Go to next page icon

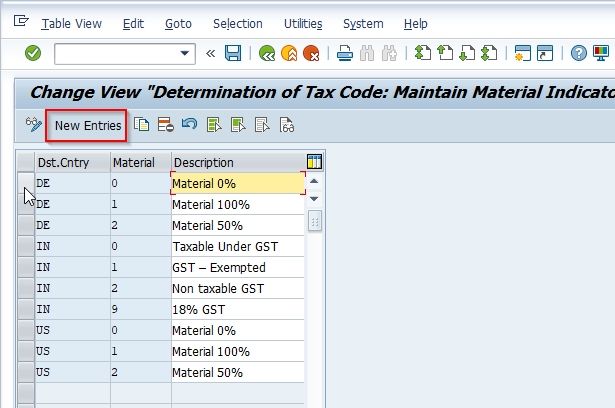pyautogui.click(x=467, y=53)
